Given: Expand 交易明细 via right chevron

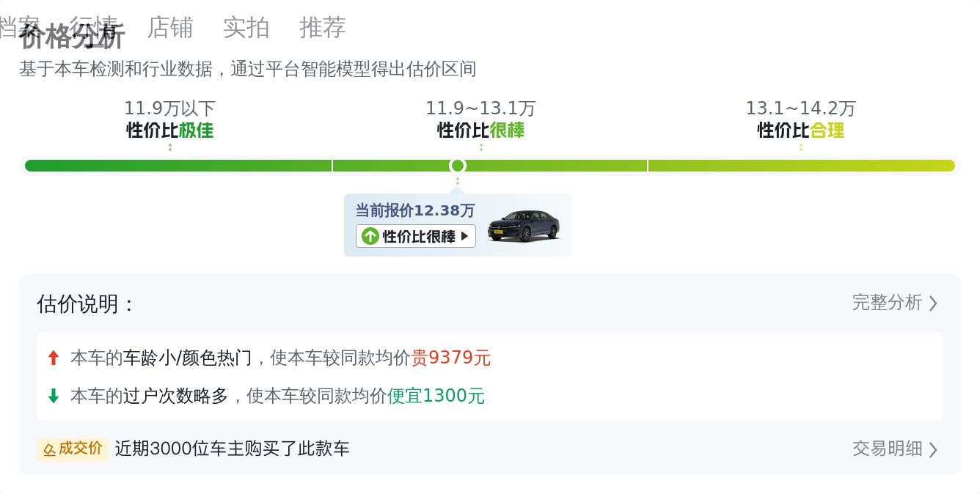Looking at the screenshot, I should pos(933,449).
